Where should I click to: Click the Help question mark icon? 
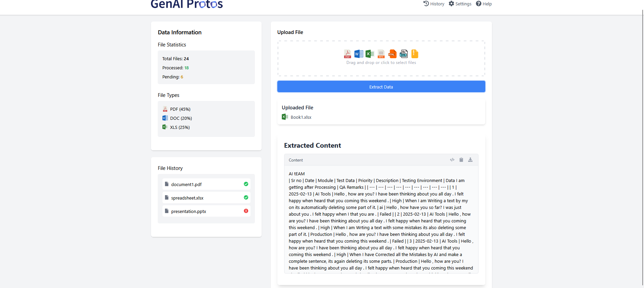479,4
